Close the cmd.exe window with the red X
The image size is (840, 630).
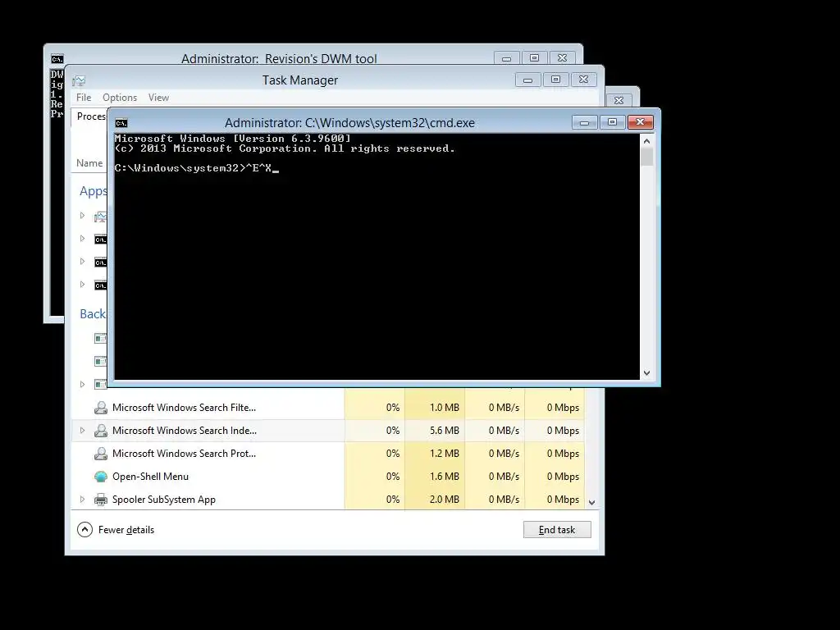coord(640,122)
